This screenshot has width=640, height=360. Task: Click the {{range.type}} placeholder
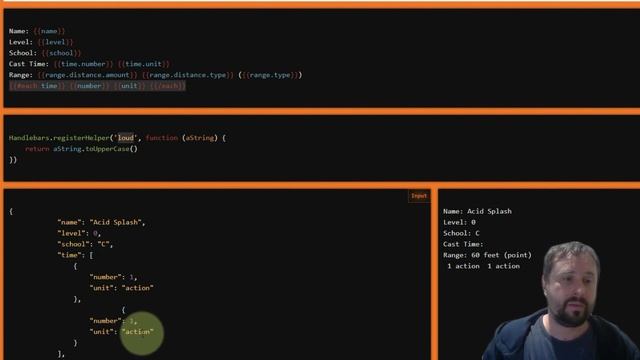(x=270, y=75)
